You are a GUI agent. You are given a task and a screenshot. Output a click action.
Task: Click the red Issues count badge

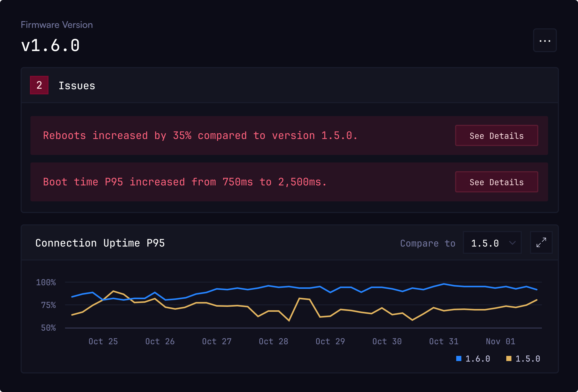[39, 85]
